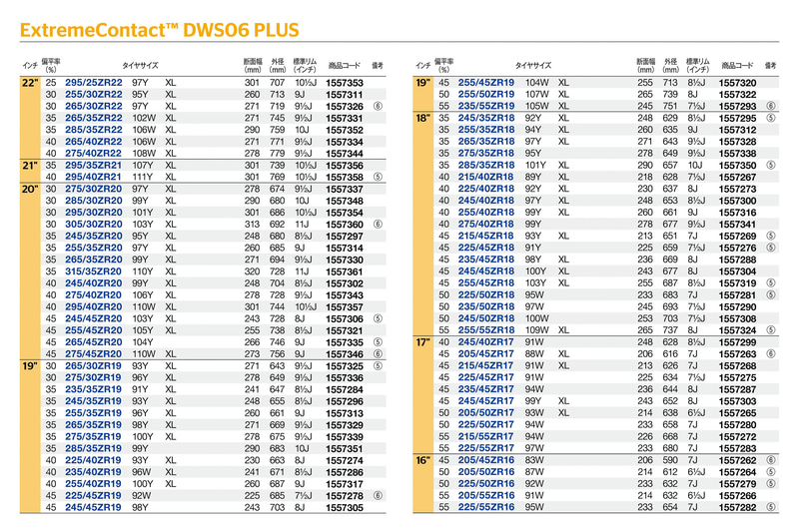Click the 17" inch group label

pos(422,342)
